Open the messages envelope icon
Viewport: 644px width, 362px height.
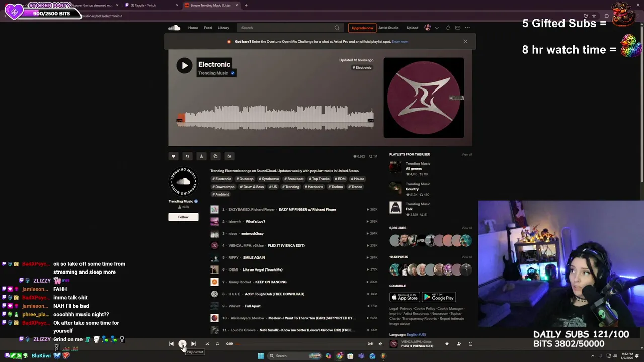click(x=458, y=28)
